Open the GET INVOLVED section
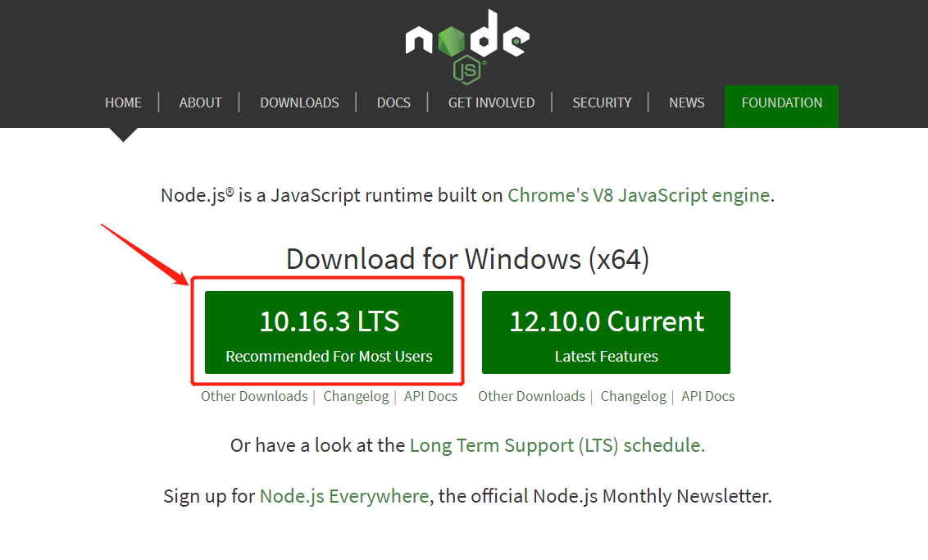928x560 pixels. (491, 102)
